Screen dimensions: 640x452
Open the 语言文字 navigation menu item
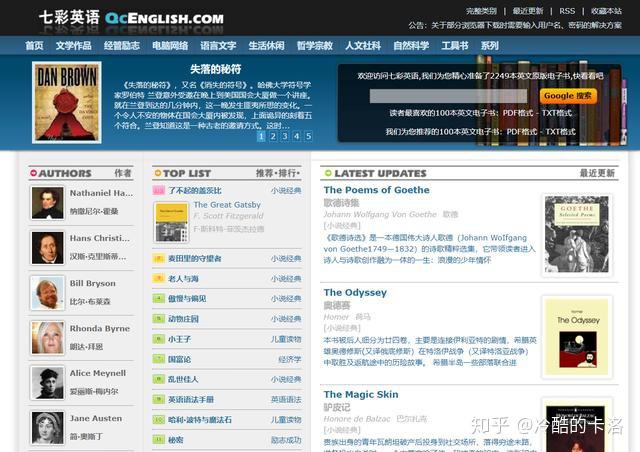(218, 46)
